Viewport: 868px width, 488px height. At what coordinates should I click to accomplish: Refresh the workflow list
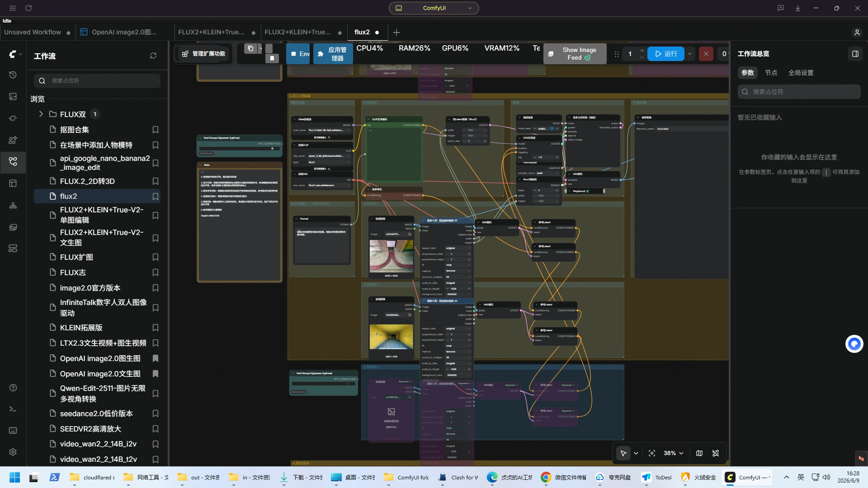coord(153,56)
